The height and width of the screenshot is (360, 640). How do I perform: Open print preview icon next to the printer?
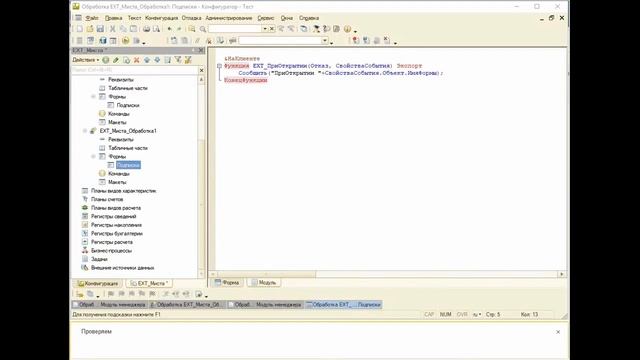tap(156, 29)
